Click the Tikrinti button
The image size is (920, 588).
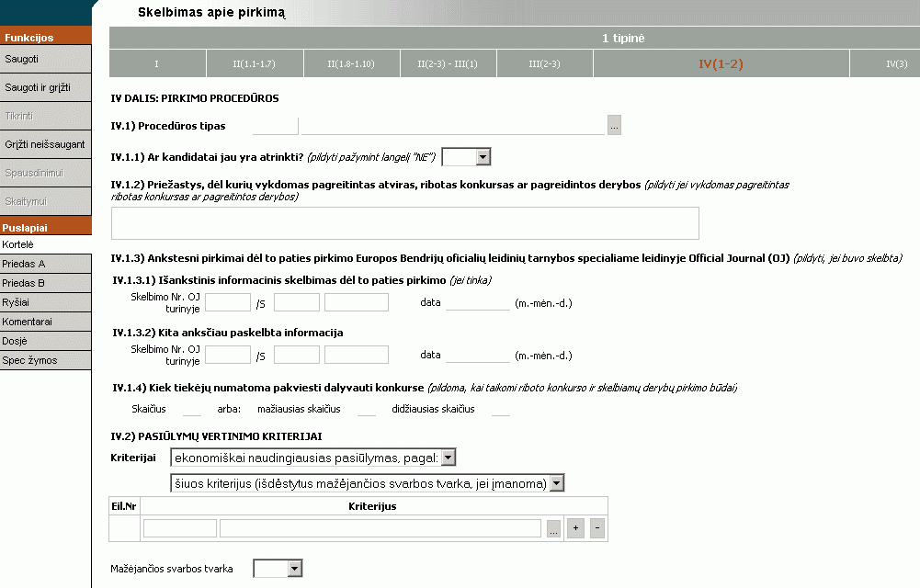click(x=46, y=116)
